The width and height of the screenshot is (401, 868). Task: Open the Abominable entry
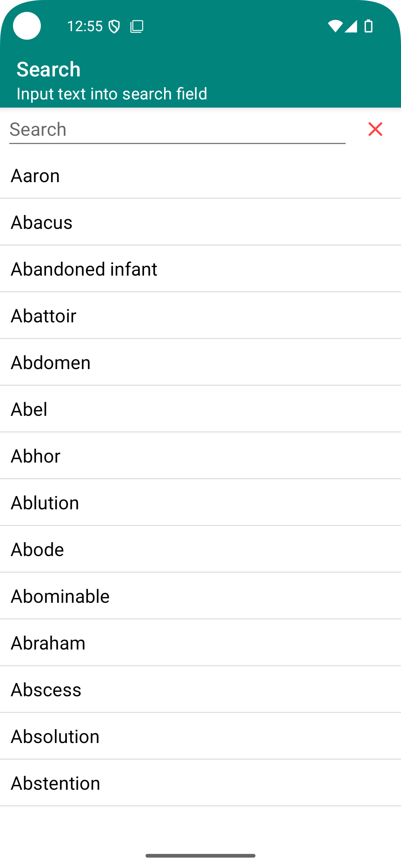tap(200, 596)
